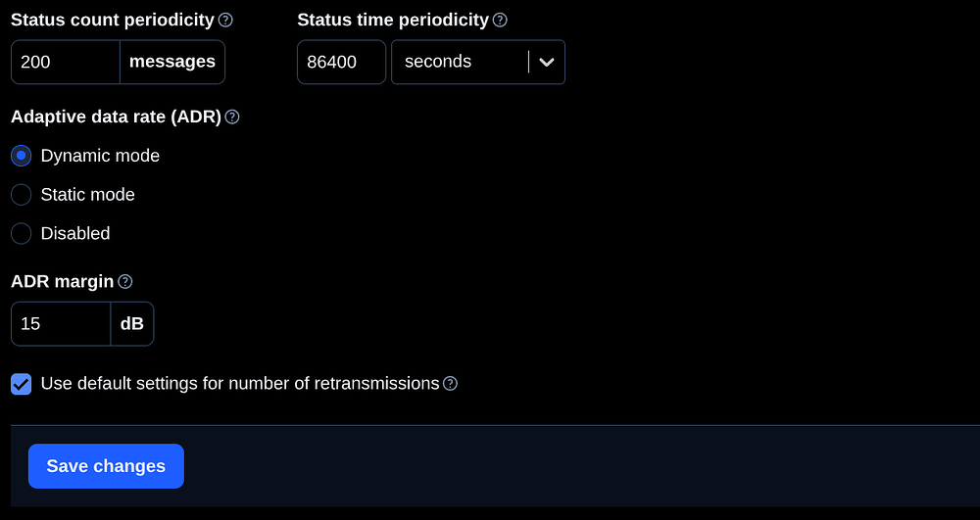Click the dB unit suffix
The height and width of the screenshot is (520, 980).
coord(132,324)
